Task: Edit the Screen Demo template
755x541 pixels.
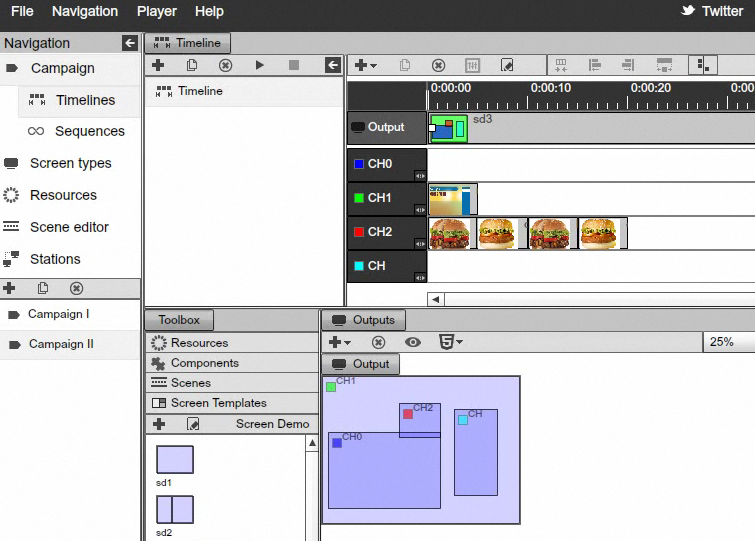Action: point(193,424)
